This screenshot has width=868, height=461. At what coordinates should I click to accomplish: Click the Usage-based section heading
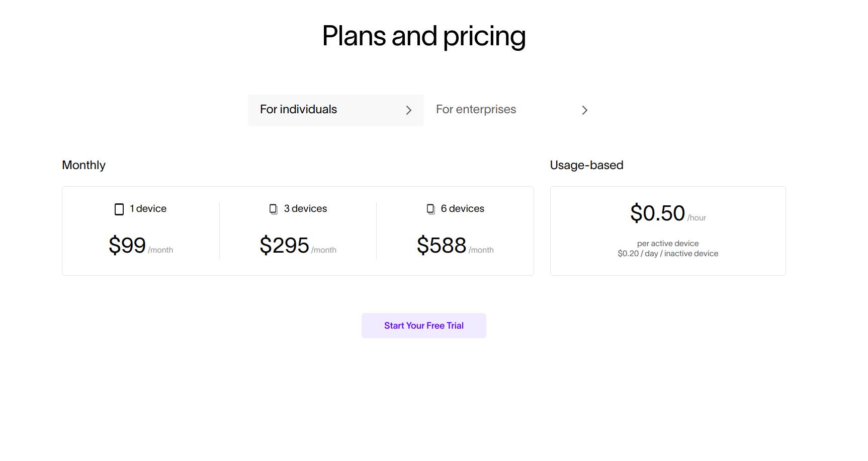(586, 165)
